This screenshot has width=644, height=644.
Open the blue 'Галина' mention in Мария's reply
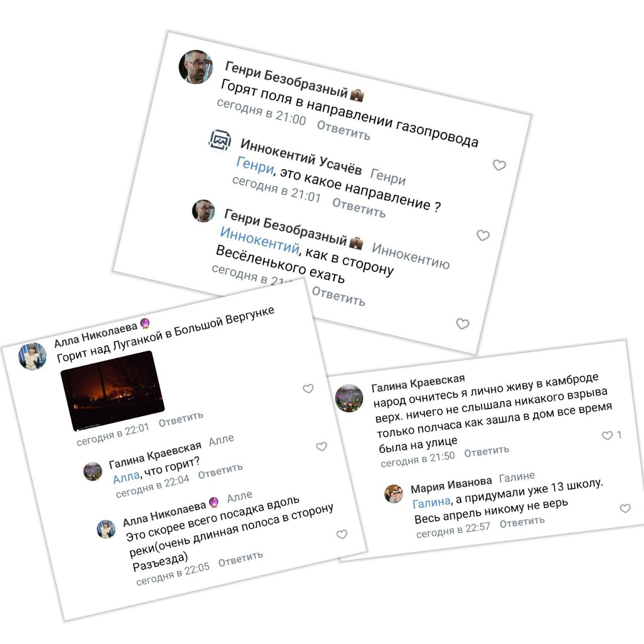(x=431, y=502)
